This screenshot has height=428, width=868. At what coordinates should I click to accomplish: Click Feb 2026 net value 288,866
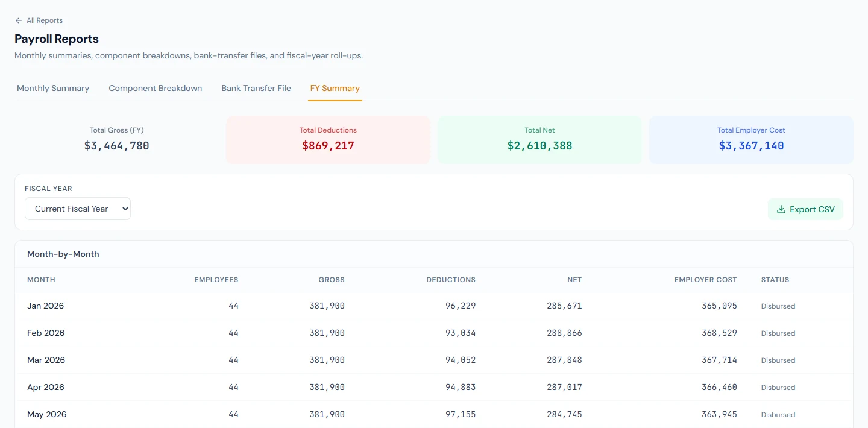point(565,333)
